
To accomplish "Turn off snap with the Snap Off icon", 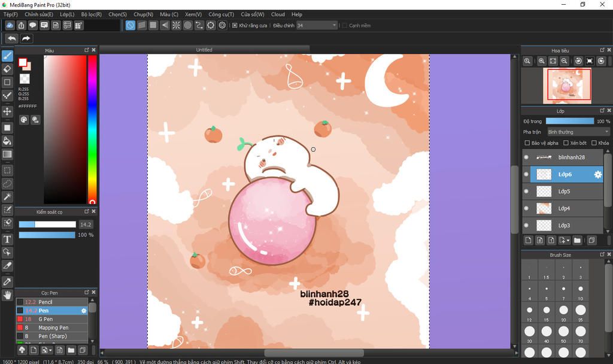I will 130,25.
